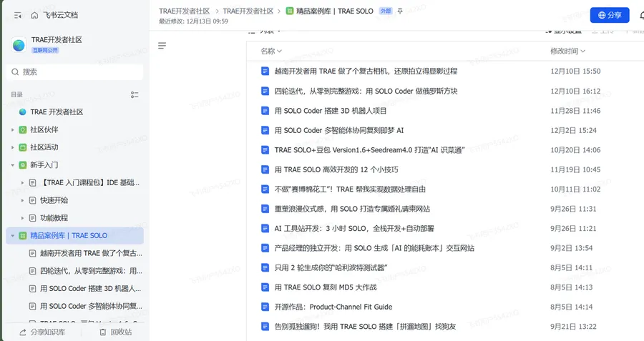Select TRAE 开发者社区 root item in tree
Image resolution: width=644 pixels, height=341 pixels.
57,112
